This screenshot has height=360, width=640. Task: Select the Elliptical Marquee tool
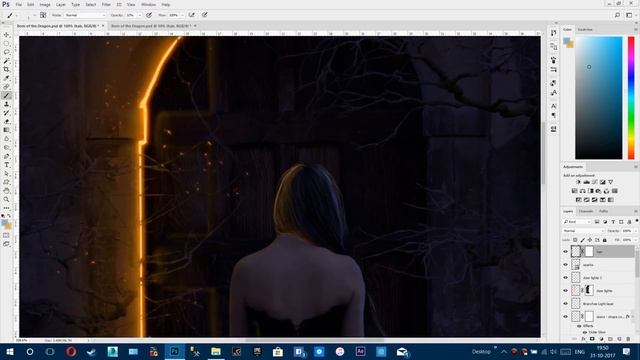[6, 44]
